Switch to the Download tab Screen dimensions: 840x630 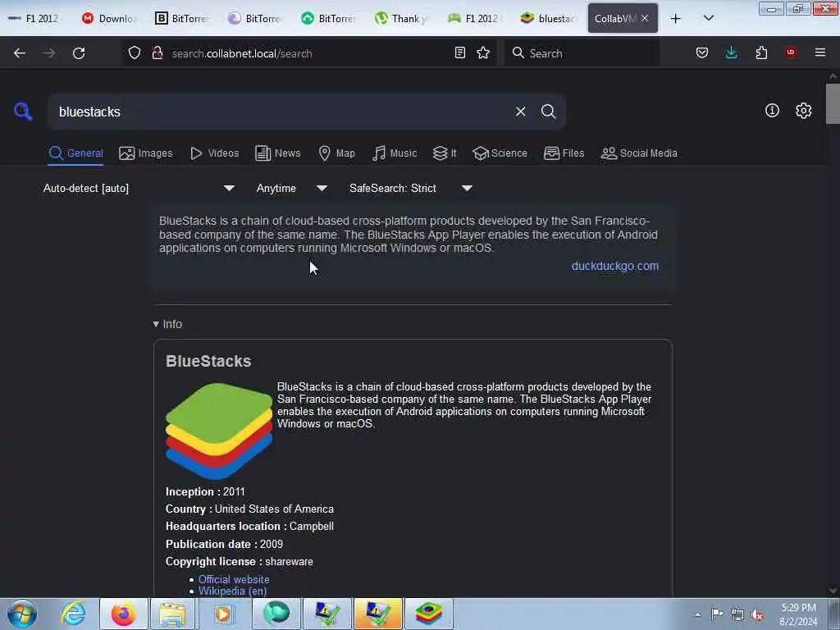click(109, 18)
